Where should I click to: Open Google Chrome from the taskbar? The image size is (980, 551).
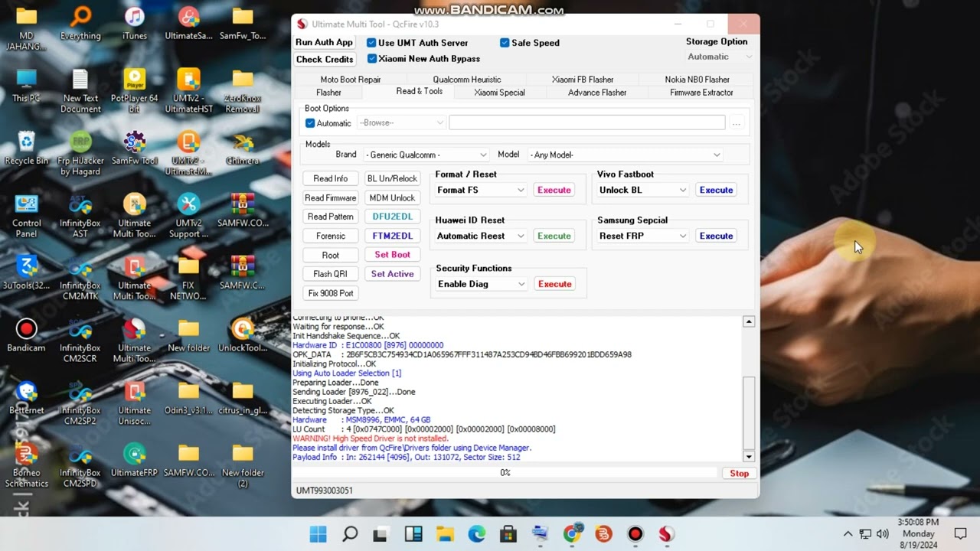pos(572,534)
